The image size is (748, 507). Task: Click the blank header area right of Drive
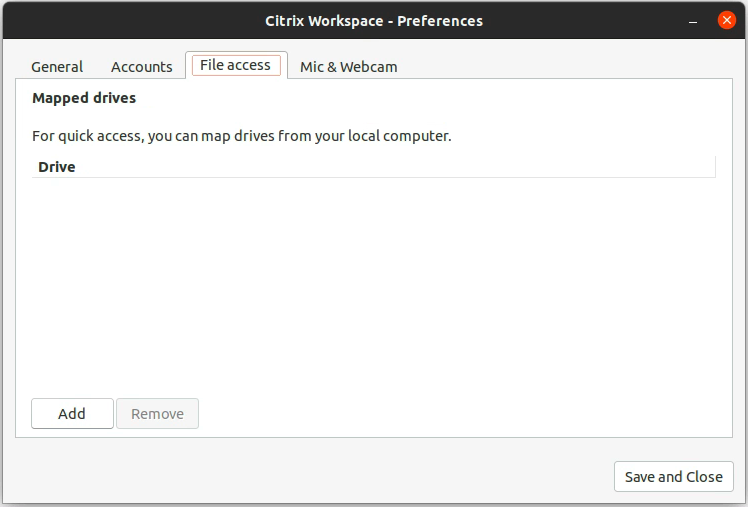pyautogui.click(x=396, y=167)
